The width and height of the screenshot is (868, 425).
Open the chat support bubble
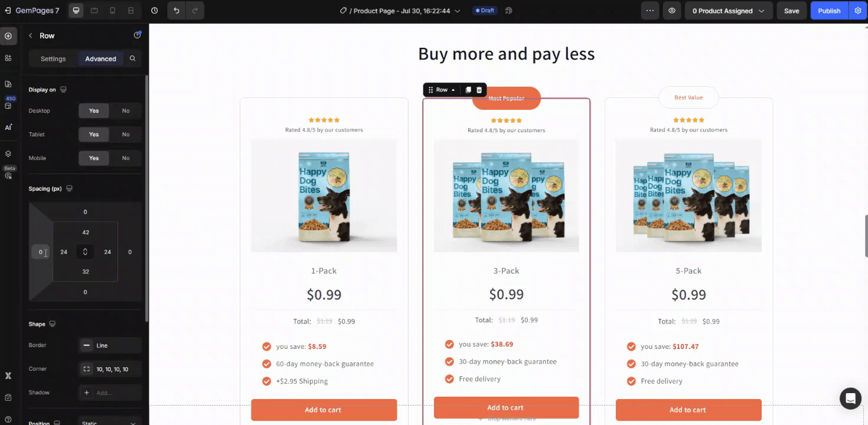click(850, 398)
